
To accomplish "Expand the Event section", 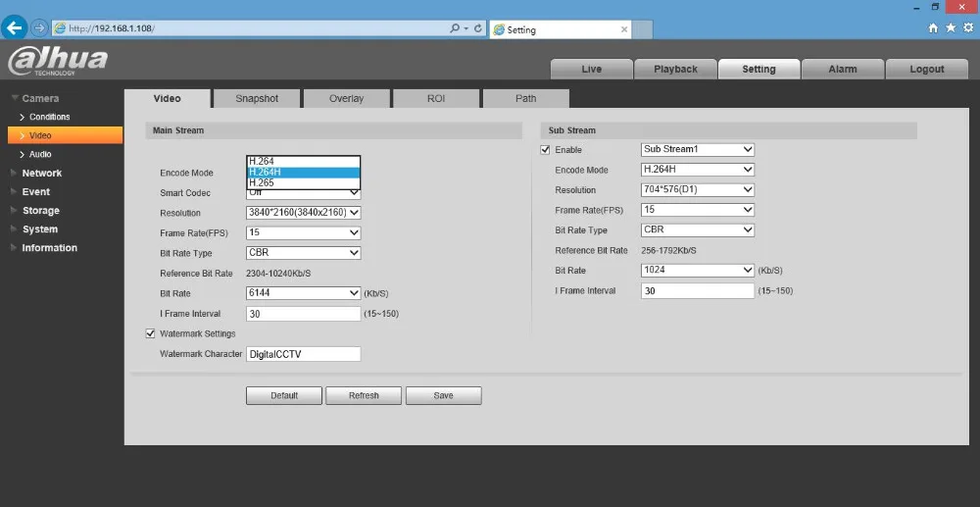I will 35,192.
